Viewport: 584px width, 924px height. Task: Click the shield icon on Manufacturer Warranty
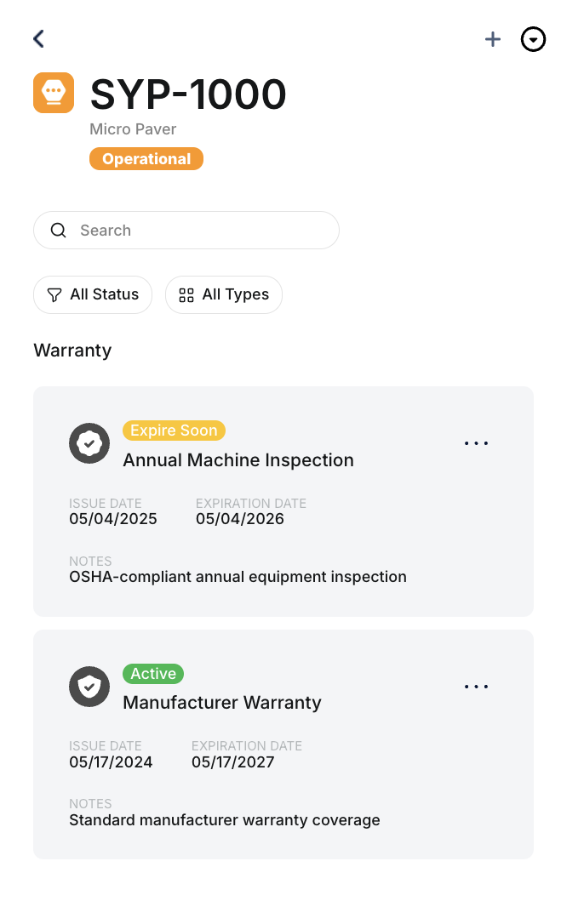pyautogui.click(x=89, y=687)
